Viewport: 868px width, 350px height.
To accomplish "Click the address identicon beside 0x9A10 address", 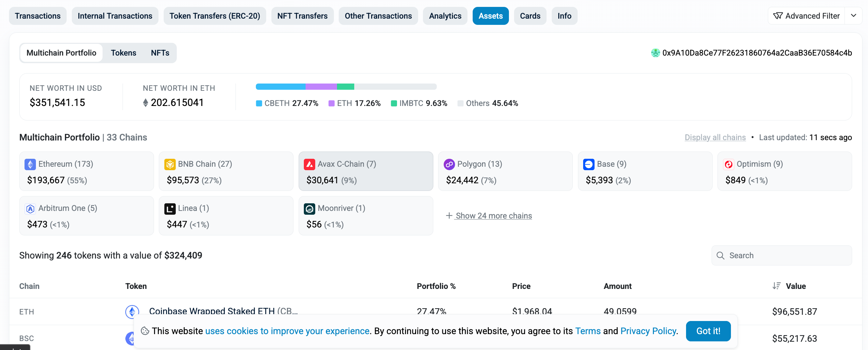I will pyautogui.click(x=655, y=53).
